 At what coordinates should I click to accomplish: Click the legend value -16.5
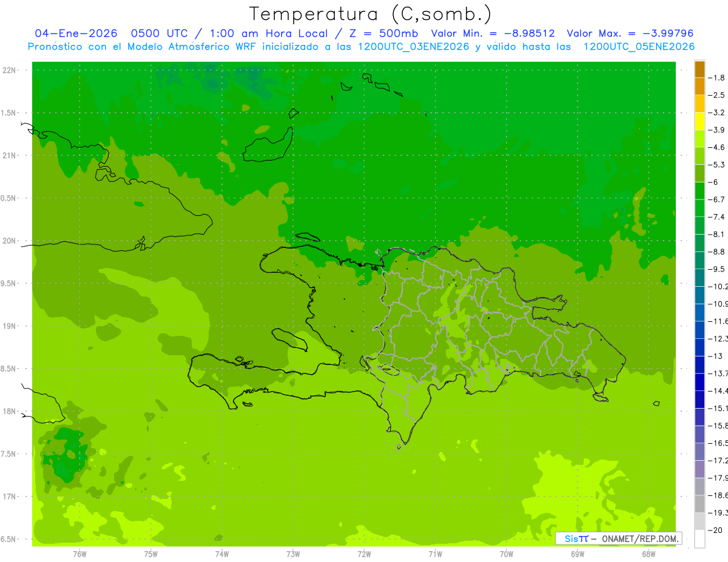[718, 443]
